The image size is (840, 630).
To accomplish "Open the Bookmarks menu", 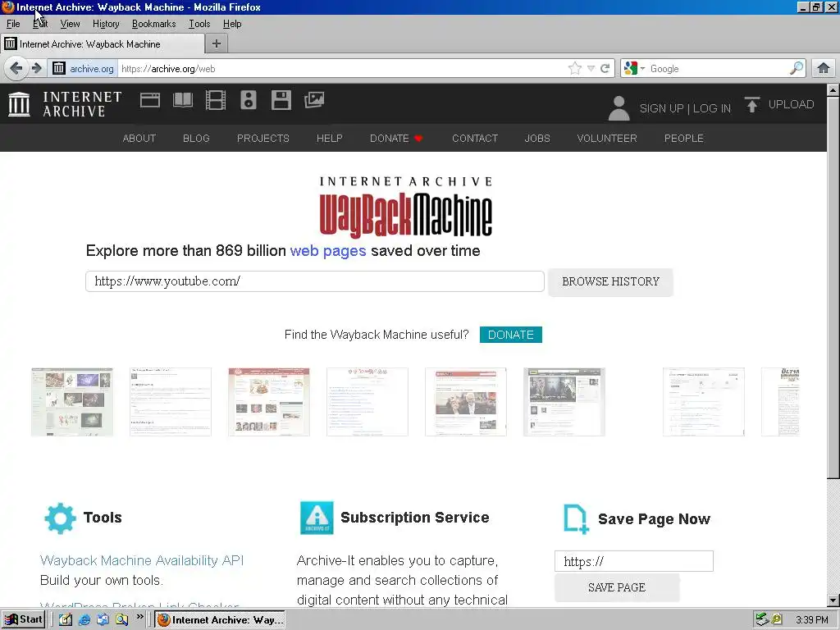I will click(x=153, y=24).
